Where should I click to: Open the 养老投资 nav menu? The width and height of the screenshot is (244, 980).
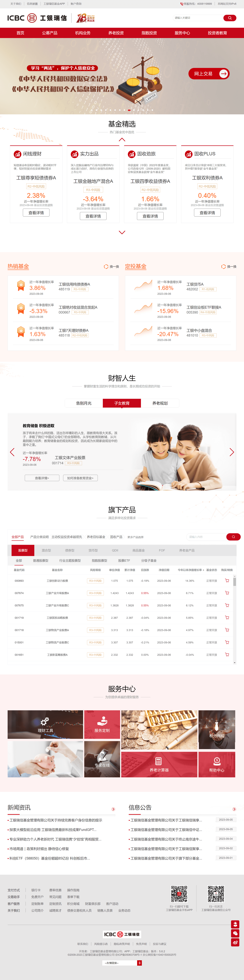click(116, 33)
